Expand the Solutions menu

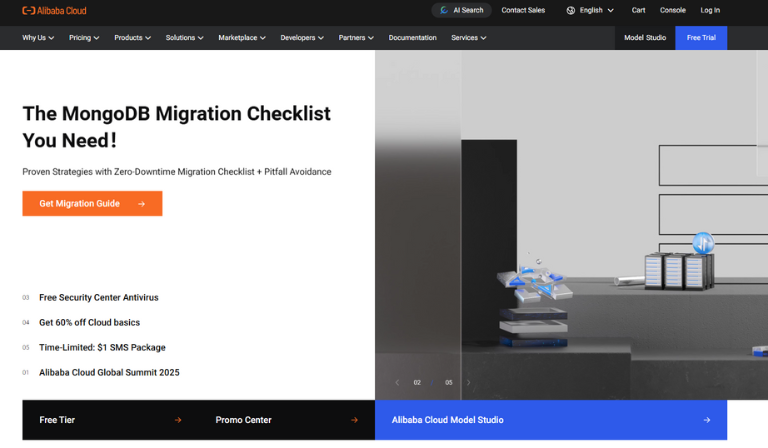(185, 38)
